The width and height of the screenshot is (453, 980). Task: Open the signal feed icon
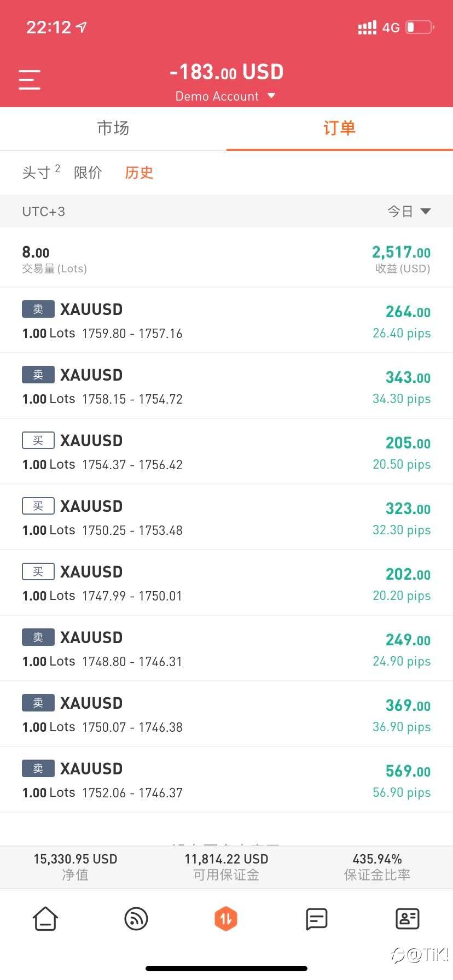136,918
